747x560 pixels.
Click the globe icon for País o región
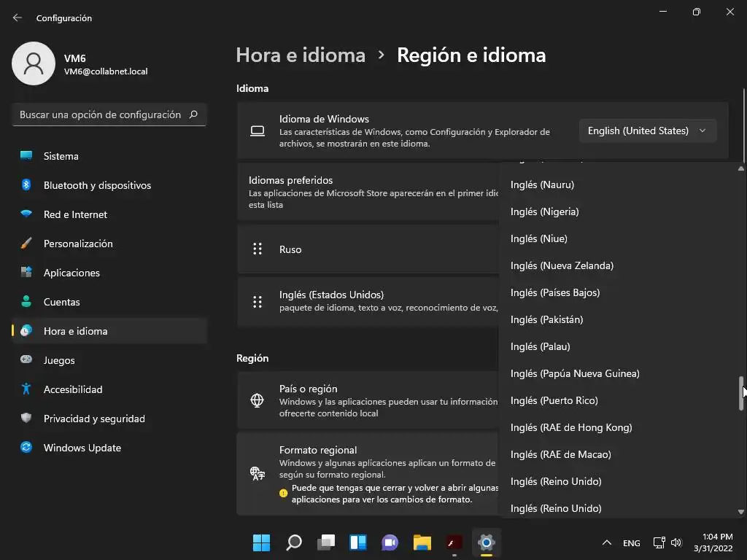[258, 400]
